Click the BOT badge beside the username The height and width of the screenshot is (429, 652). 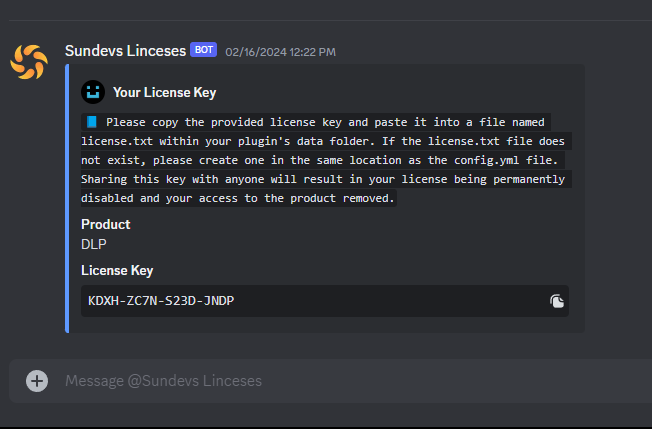click(203, 50)
